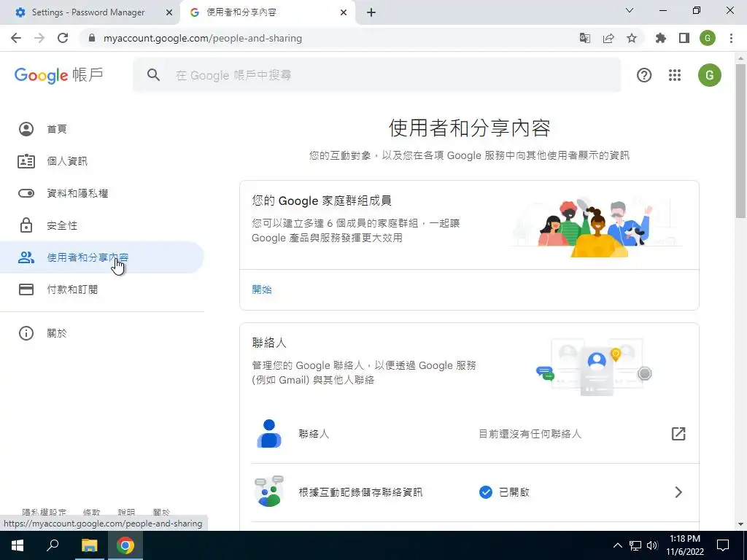Click the address bar URL

click(203, 38)
